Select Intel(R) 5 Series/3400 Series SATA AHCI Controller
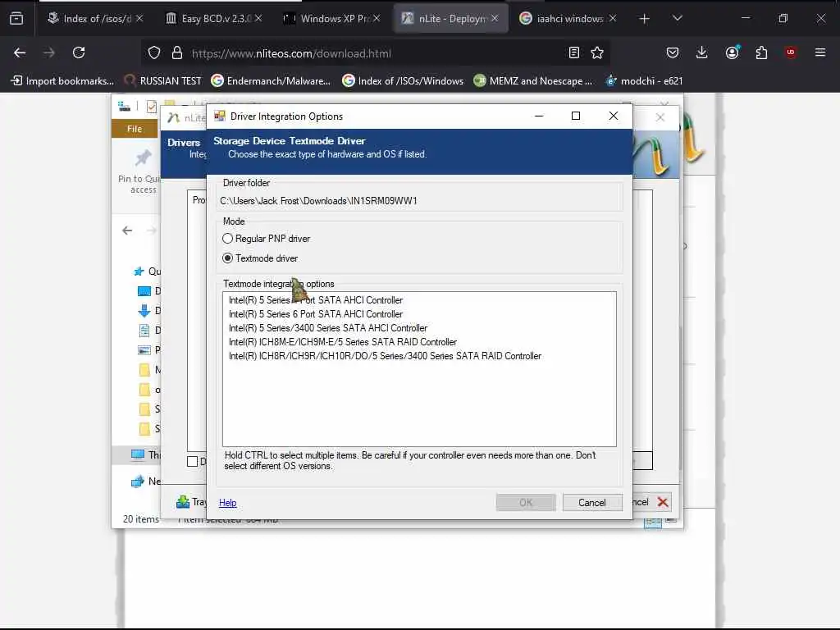The image size is (840, 630). click(x=328, y=328)
